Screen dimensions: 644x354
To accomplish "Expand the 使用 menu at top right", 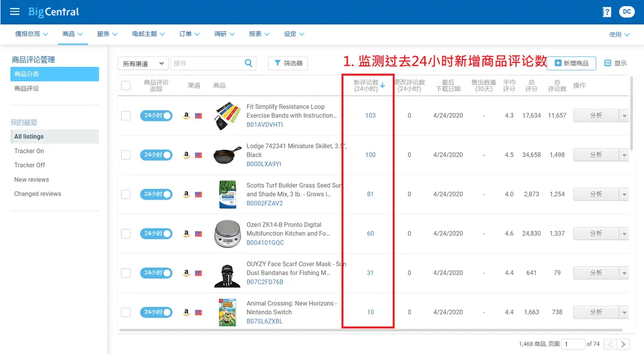I will point(619,34).
